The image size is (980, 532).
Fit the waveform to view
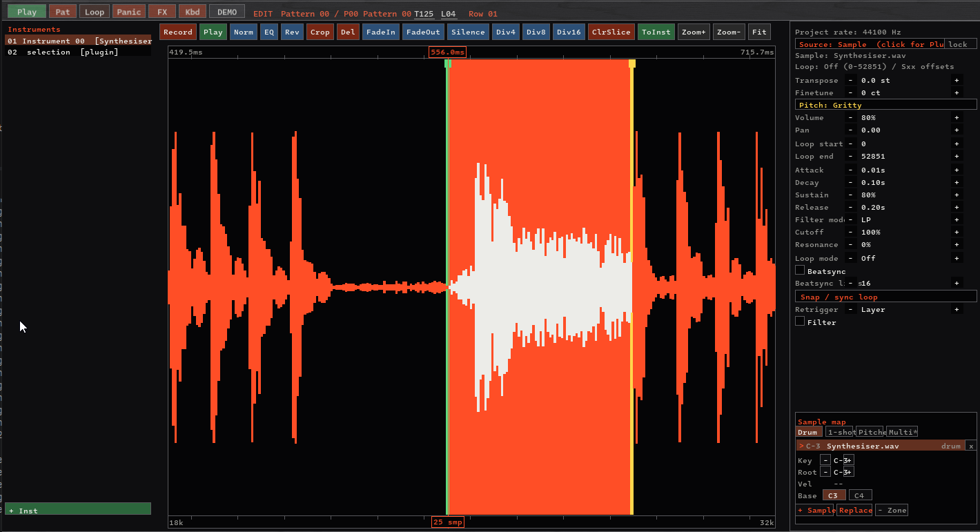point(759,32)
